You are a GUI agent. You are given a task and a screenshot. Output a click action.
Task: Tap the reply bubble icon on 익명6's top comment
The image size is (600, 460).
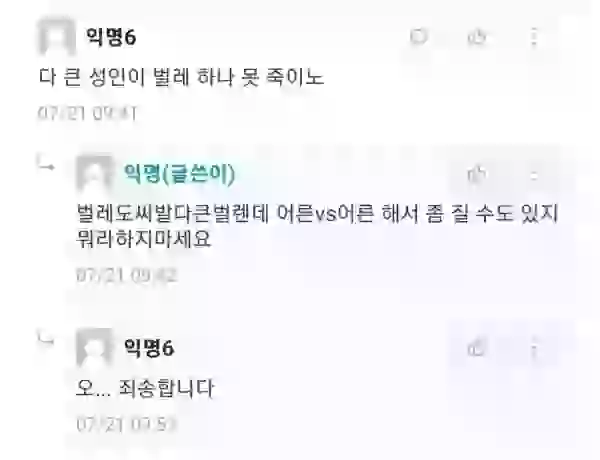[x=419, y=37]
